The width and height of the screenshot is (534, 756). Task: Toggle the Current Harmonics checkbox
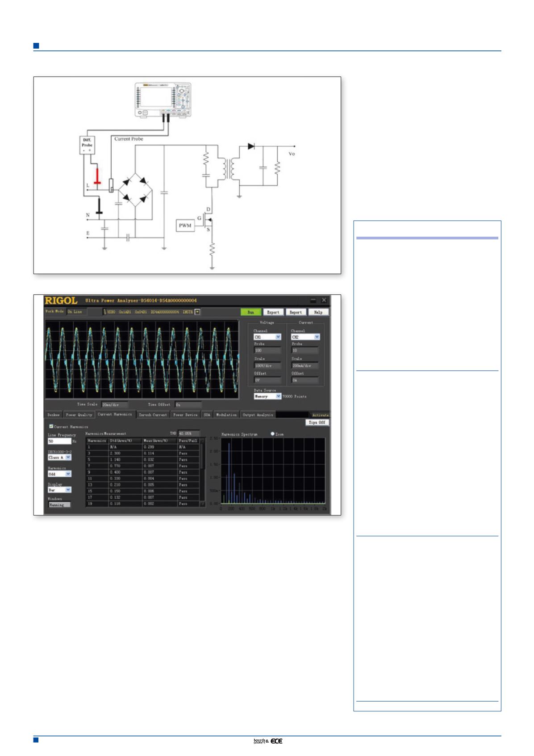pos(51,427)
